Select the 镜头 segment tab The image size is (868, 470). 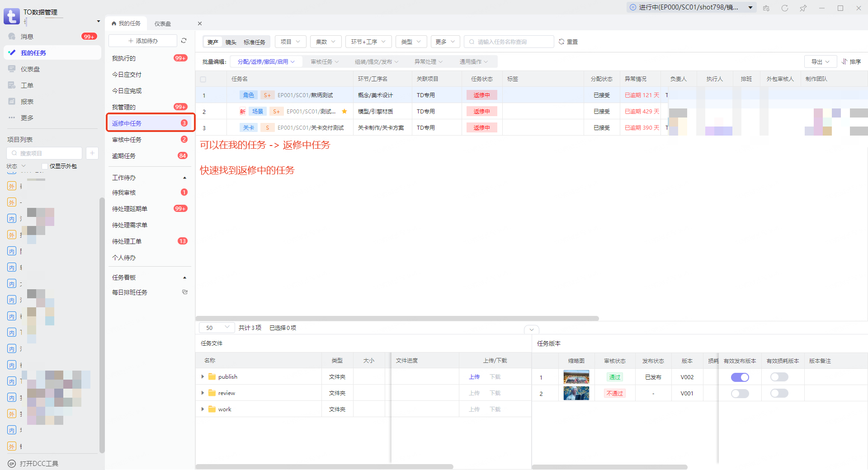click(231, 42)
